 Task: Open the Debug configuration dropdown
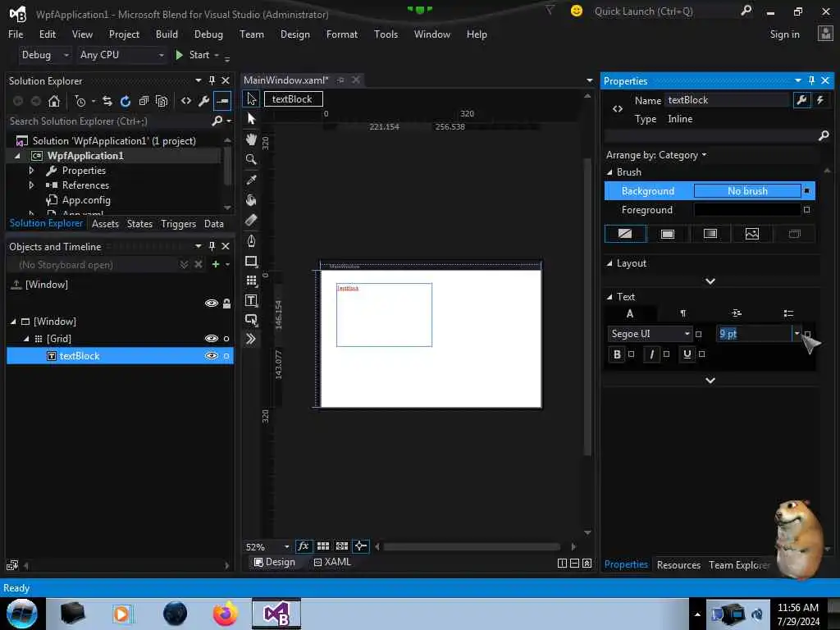coord(45,55)
